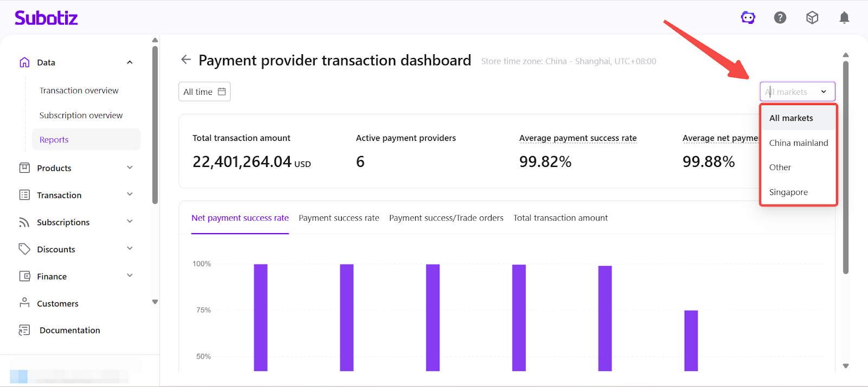Image resolution: width=868 pixels, height=387 pixels.
Task: Switch to the Payment success rate tab
Action: pyautogui.click(x=339, y=218)
